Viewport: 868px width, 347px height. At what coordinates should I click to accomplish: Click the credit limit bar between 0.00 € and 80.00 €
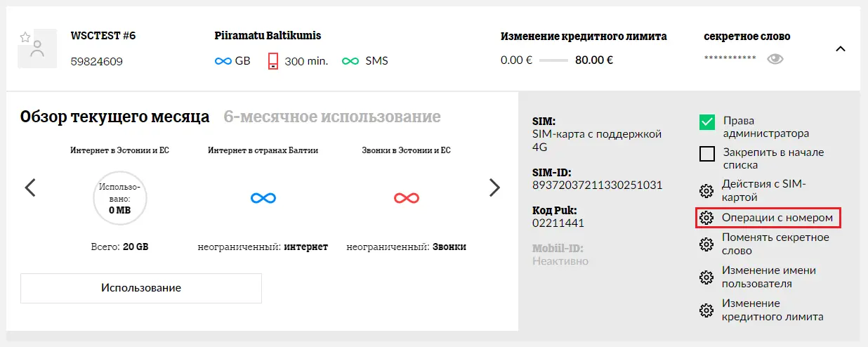[553, 60]
